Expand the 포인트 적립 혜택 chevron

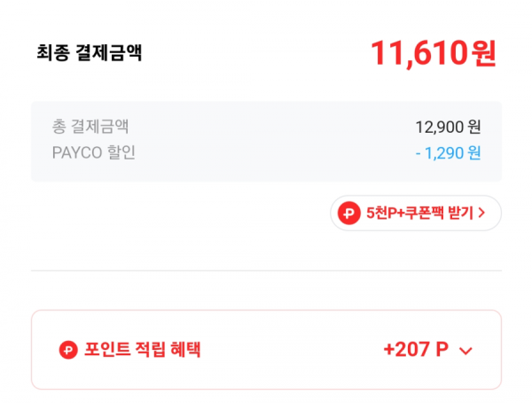pyautogui.click(x=465, y=351)
